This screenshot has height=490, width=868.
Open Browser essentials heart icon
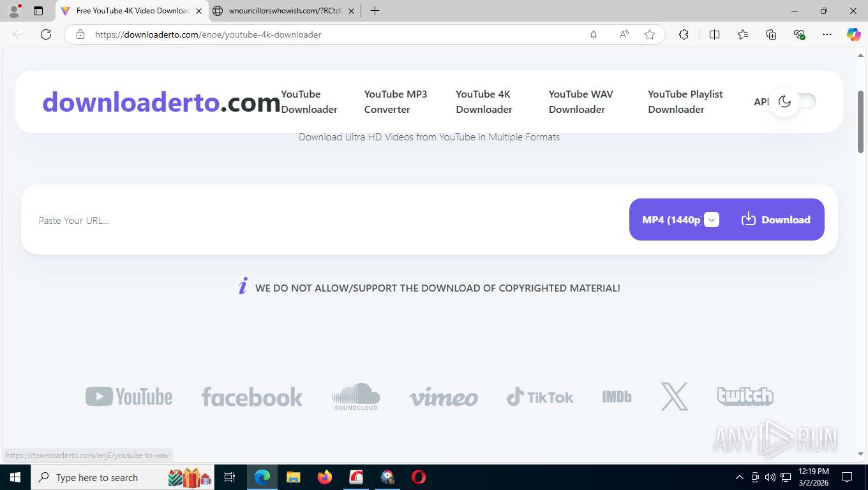(799, 34)
